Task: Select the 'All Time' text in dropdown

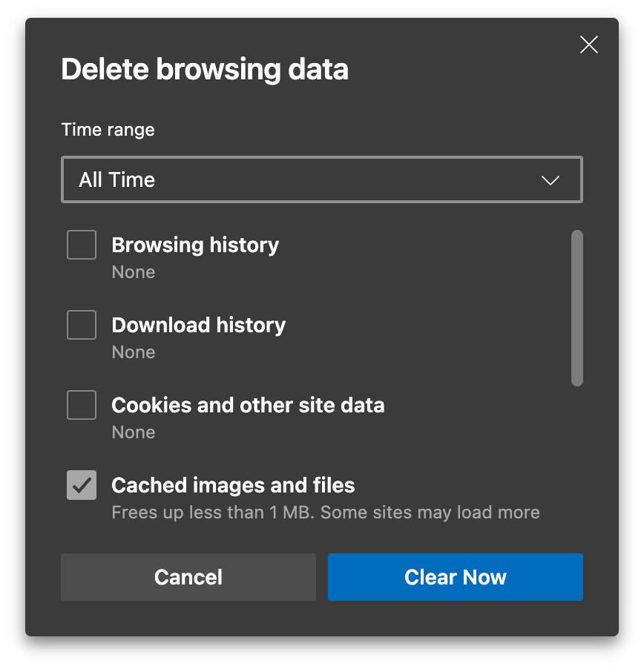Action: [117, 180]
